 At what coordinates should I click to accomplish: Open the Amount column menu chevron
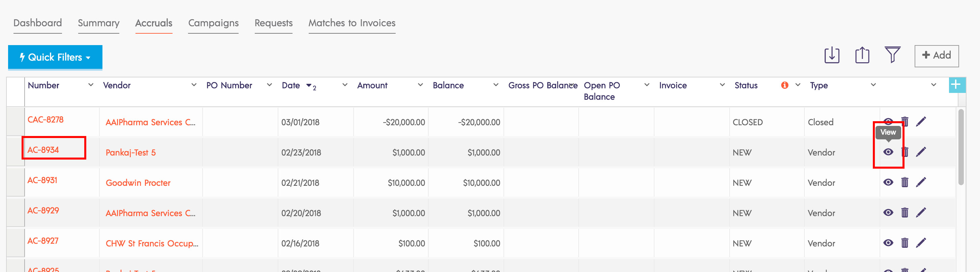[x=420, y=85]
